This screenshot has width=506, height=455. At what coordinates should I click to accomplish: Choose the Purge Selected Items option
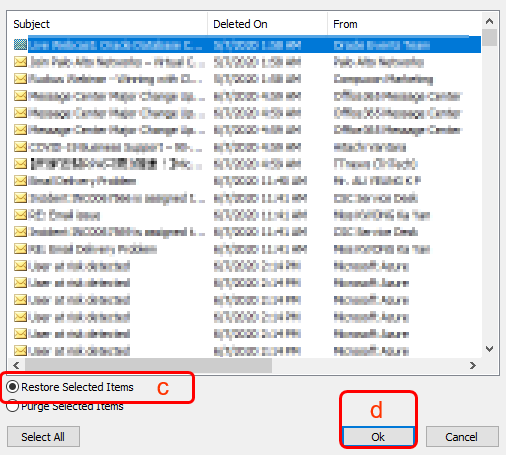coord(13,406)
